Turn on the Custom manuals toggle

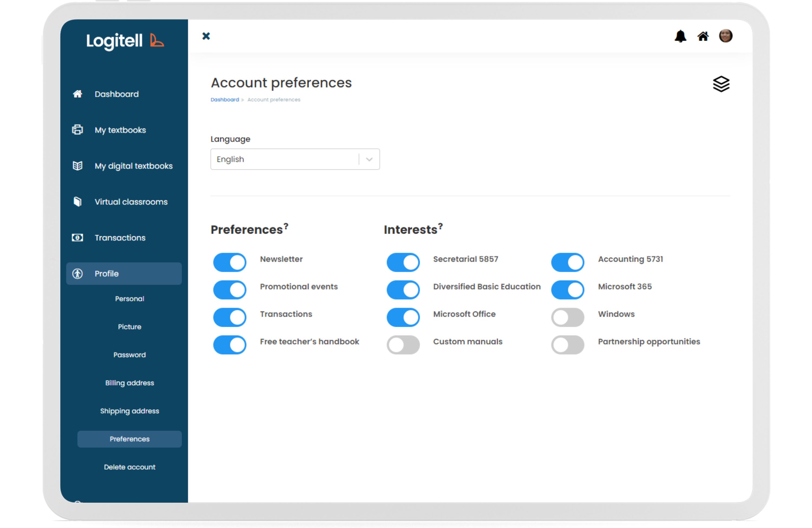[403, 345]
